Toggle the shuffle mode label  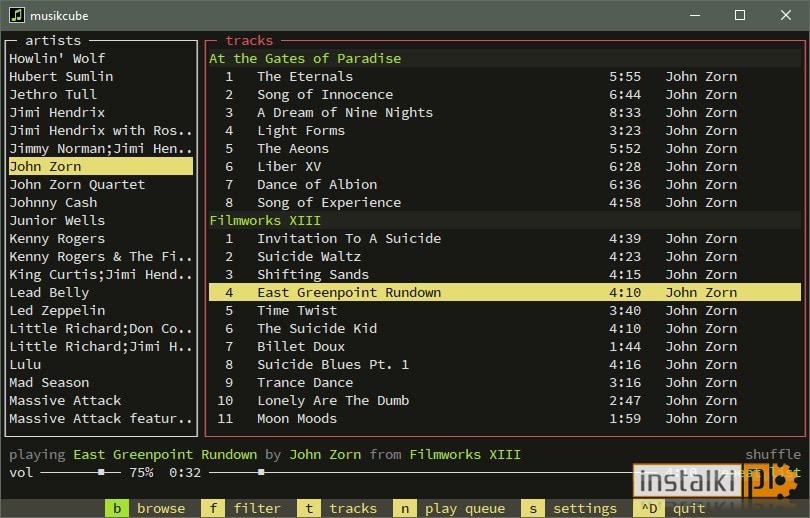tap(773, 454)
